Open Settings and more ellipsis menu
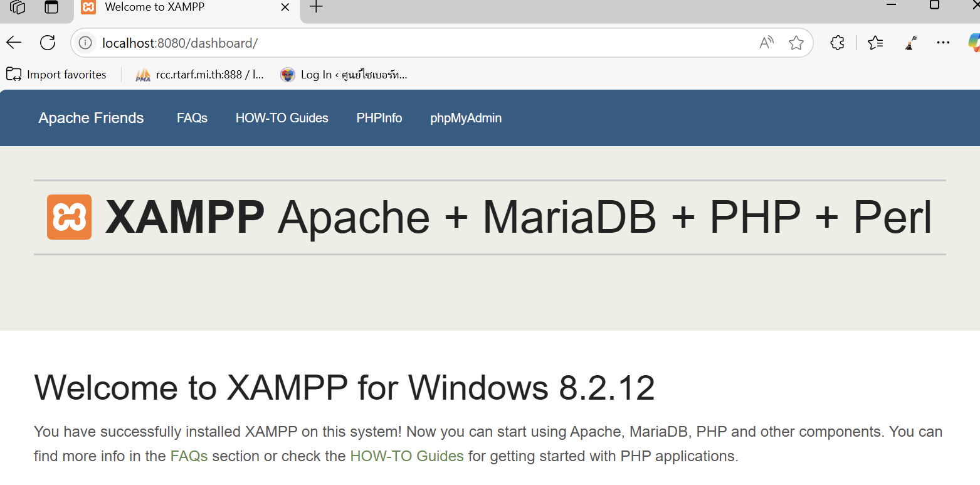Viewport: 980px width, 485px height. (x=943, y=43)
